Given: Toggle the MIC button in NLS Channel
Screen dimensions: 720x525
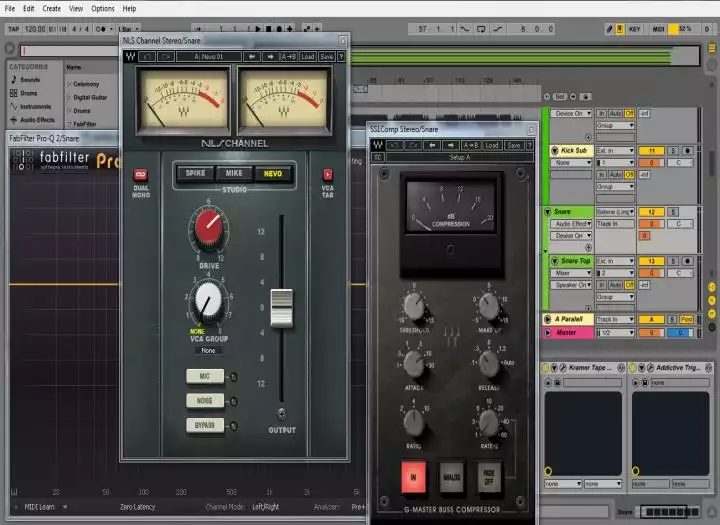Looking at the screenshot, I should pos(205,376).
